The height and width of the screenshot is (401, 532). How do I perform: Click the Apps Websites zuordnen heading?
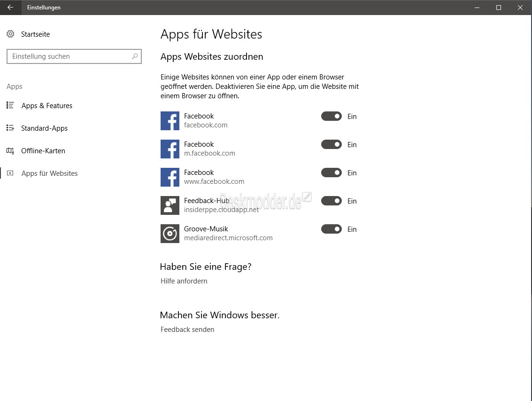coord(212,56)
